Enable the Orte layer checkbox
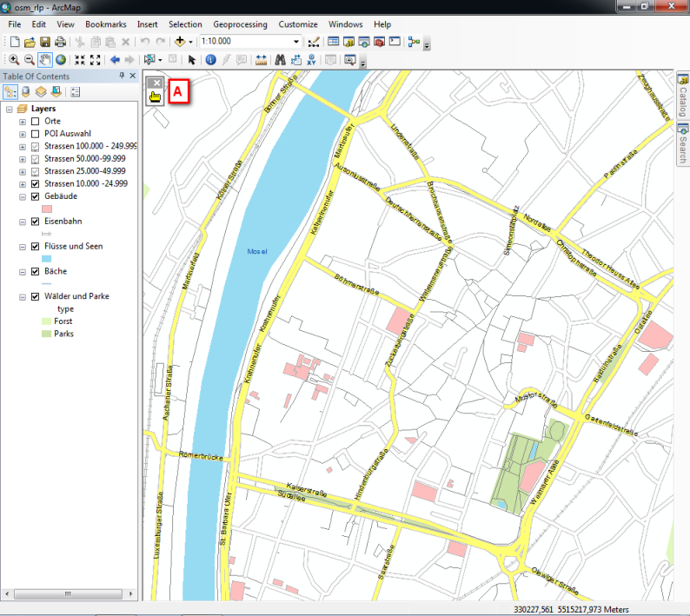Image resolution: width=690 pixels, height=616 pixels. tap(35, 122)
